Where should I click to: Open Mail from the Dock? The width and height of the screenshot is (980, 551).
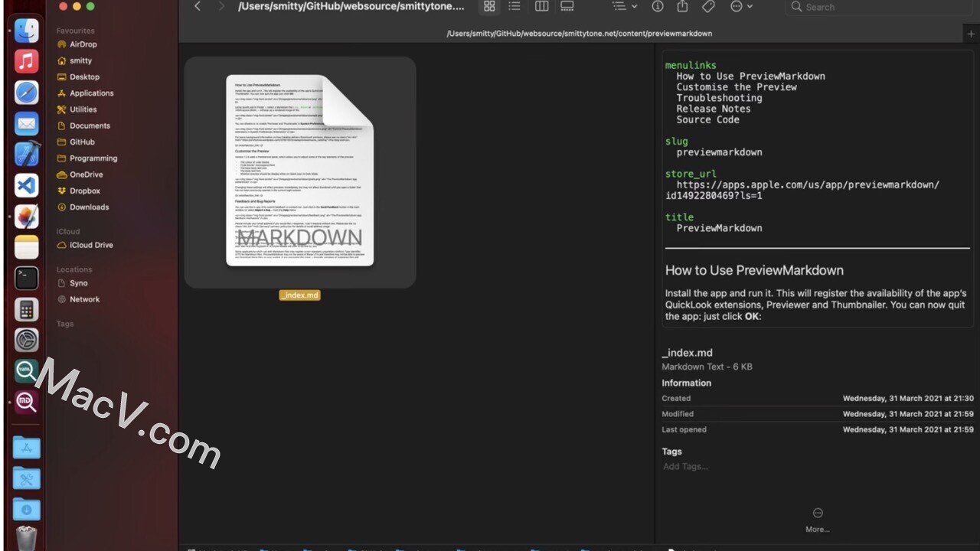(27, 123)
